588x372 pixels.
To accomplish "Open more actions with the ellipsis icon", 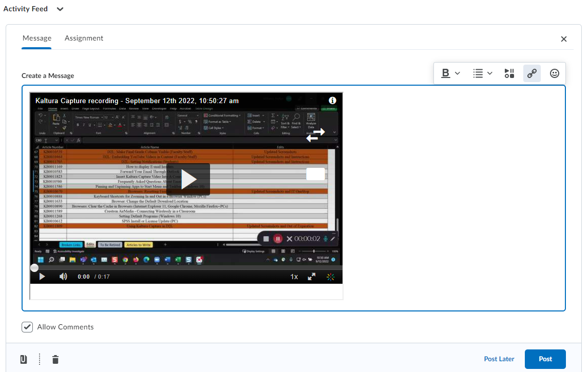I will coord(39,359).
